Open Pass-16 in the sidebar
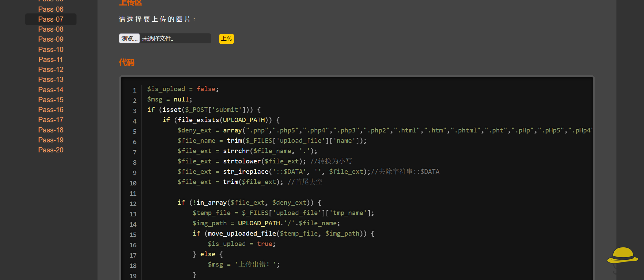The image size is (644, 280). pyautogui.click(x=51, y=110)
